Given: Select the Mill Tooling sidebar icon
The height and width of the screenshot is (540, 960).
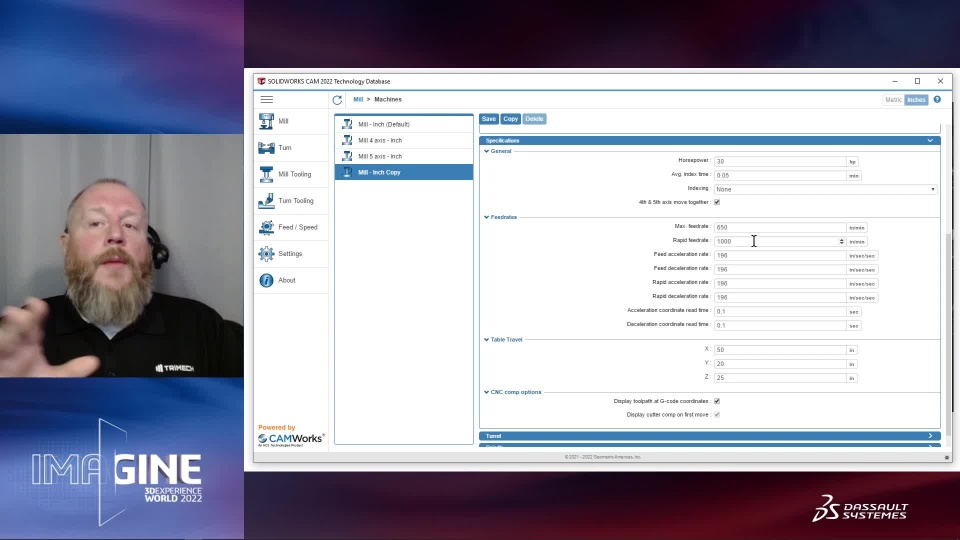Looking at the screenshot, I should [x=266, y=174].
